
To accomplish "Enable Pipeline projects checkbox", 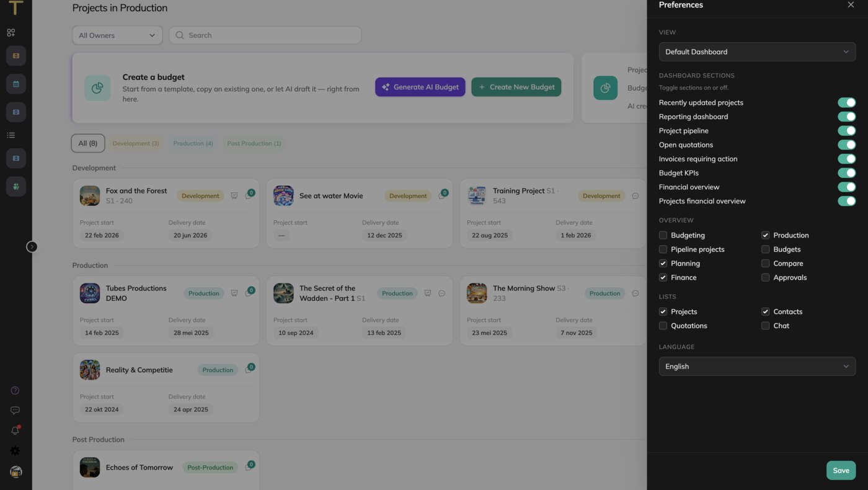I will 663,249.
